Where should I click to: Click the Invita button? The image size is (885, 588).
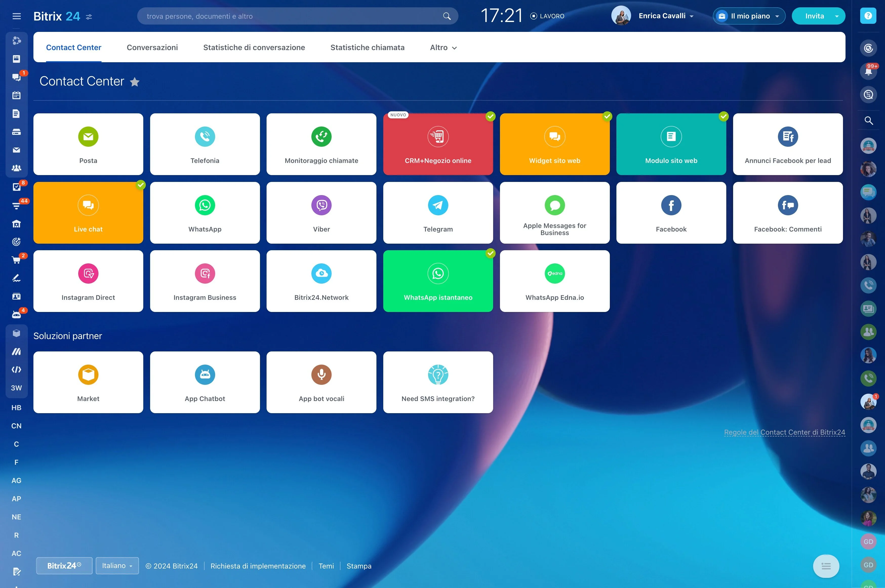814,16
